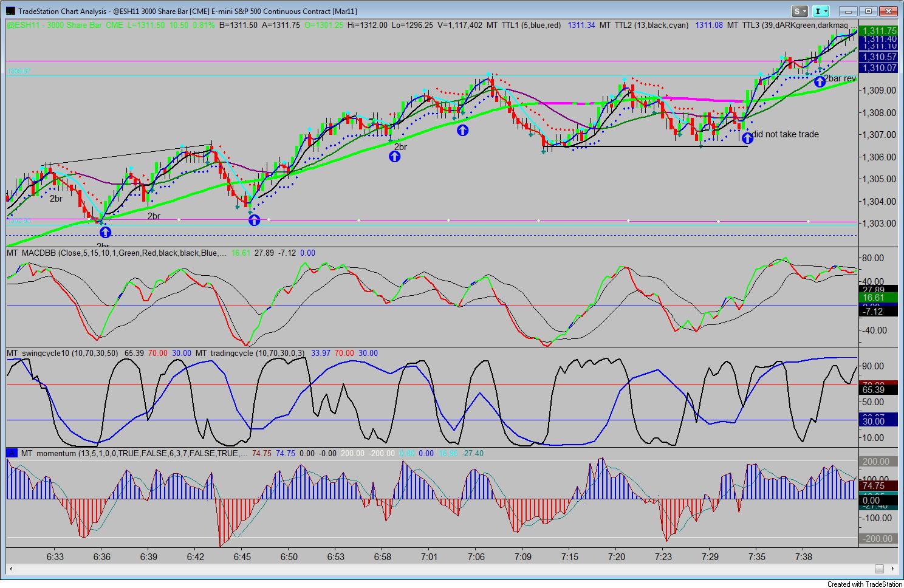Click the horizontal scrollbar thumb under the chart
The image size is (904, 588).
pyautogui.click(x=879, y=569)
